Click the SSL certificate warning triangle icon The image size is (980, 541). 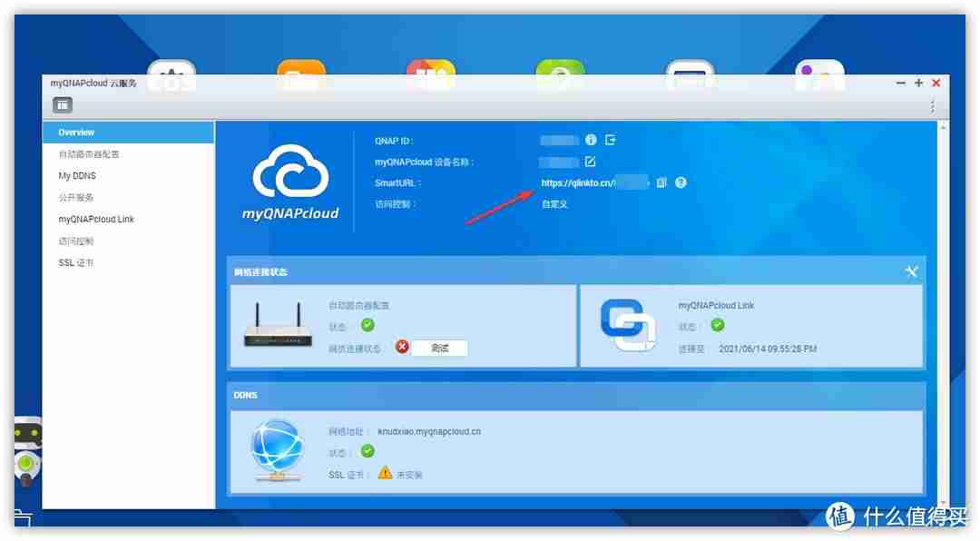[x=385, y=473]
